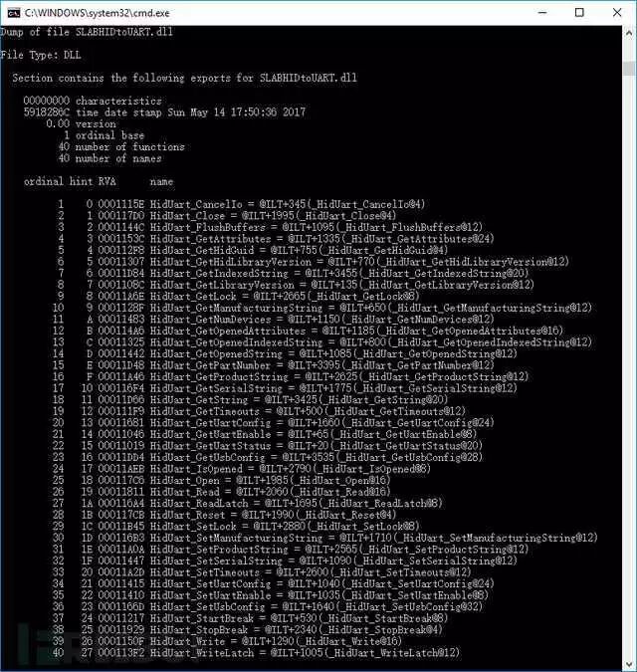The height and width of the screenshot is (672, 637).
Task: Click the HidUart_CancelIo export line
Action: 242,204
